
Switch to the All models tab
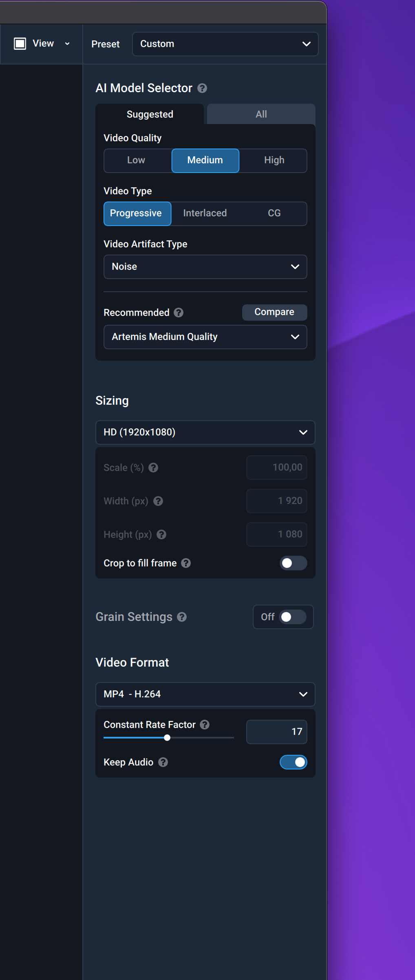coord(261,114)
